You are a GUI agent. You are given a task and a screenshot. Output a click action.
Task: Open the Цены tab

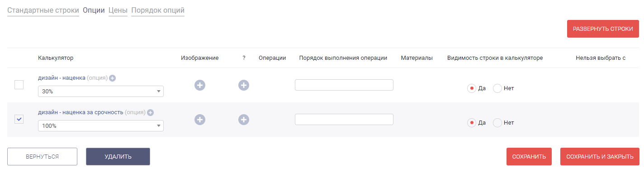point(118,10)
